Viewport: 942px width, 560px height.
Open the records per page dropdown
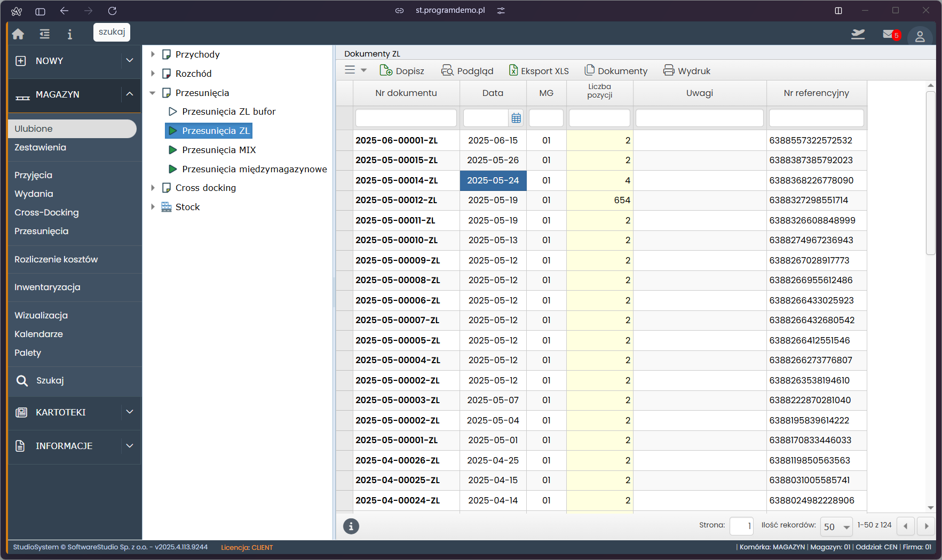[x=836, y=526]
